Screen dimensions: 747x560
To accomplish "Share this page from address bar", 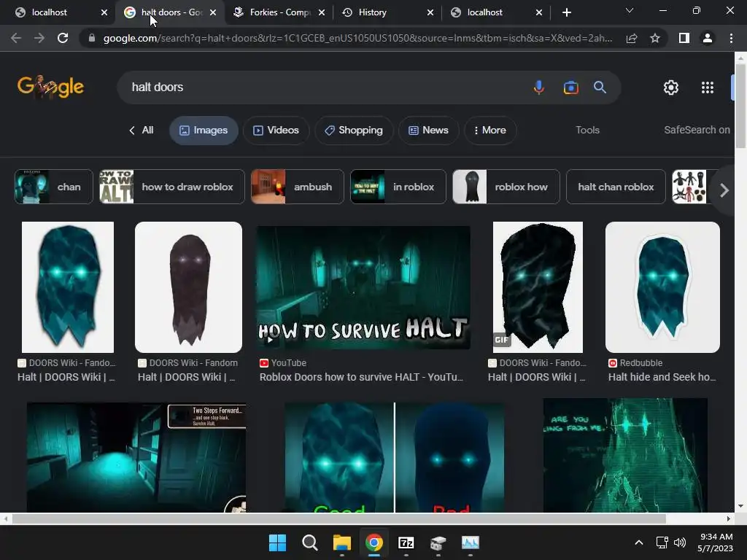I will click(x=632, y=38).
